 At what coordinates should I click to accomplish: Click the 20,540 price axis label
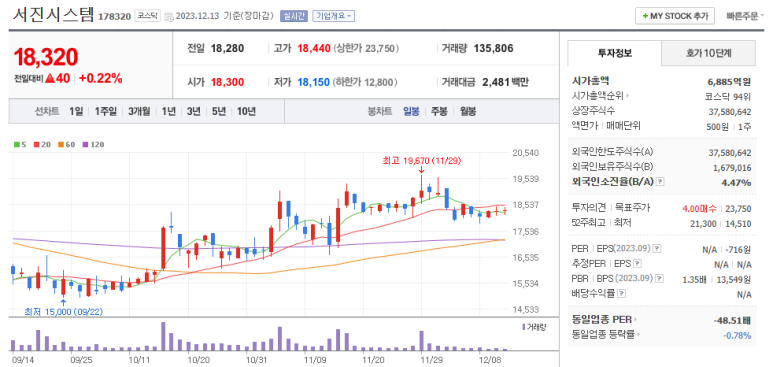526,153
